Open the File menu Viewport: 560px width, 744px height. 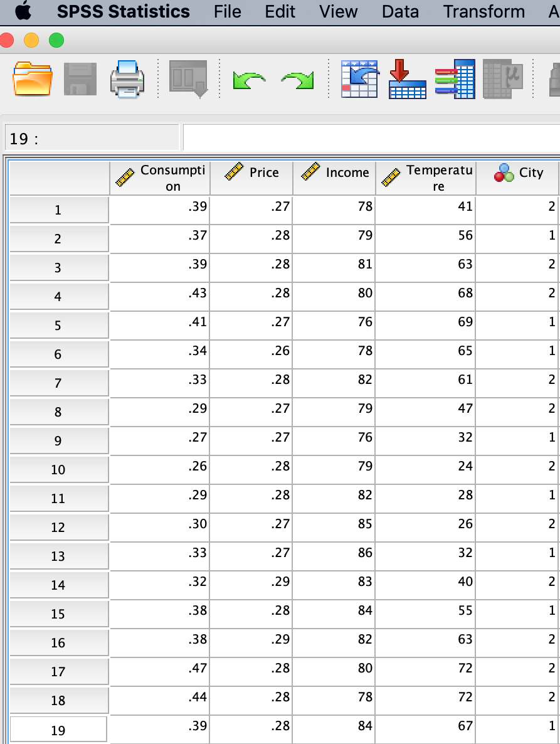click(x=227, y=11)
